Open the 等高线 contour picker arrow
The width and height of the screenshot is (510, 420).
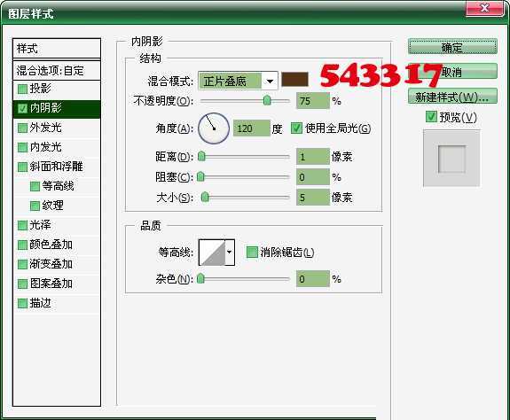(x=230, y=252)
